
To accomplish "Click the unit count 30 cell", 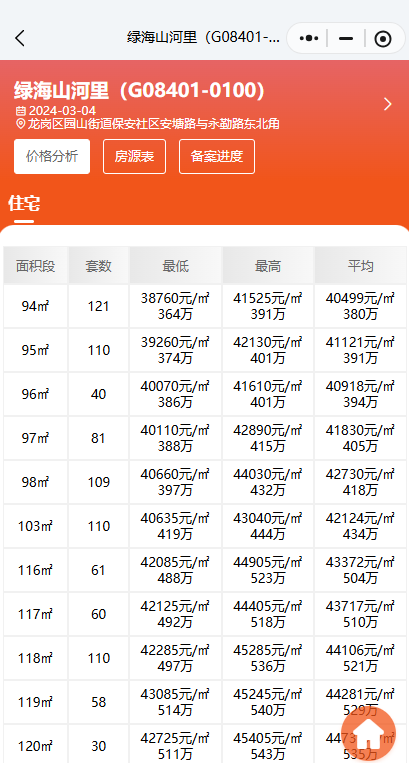I will click(x=98, y=746).
